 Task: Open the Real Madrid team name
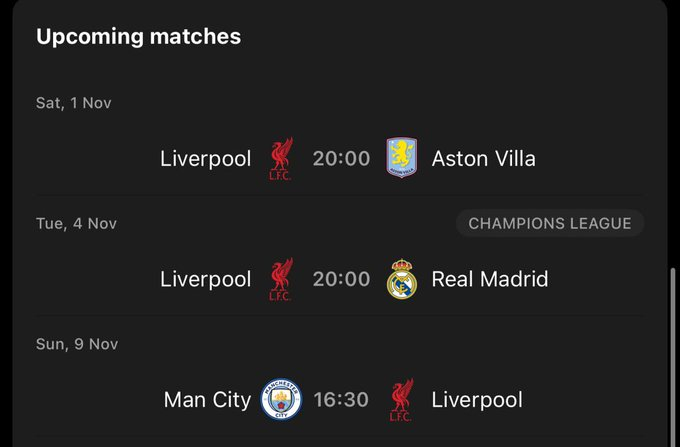(x=489, y=279)
